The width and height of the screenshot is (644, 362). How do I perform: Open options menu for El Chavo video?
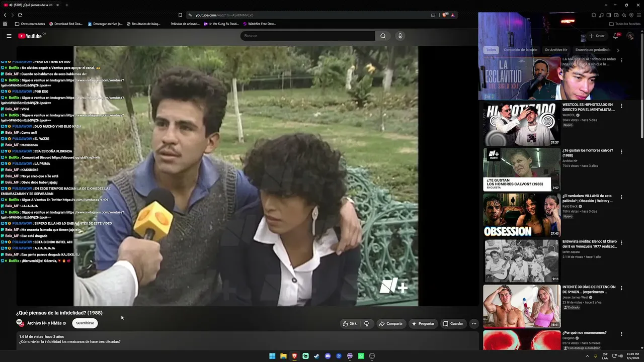click(621, 242)
